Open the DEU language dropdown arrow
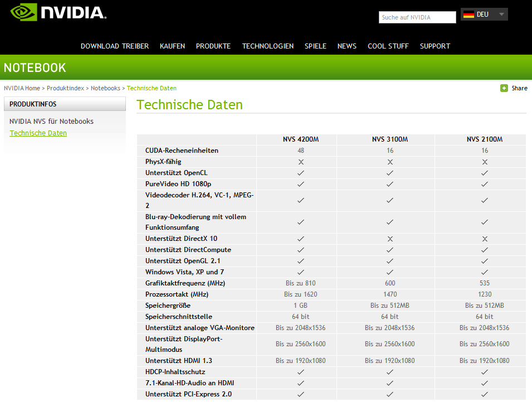Viewport: 532px width, 402px height. [501, 14]
